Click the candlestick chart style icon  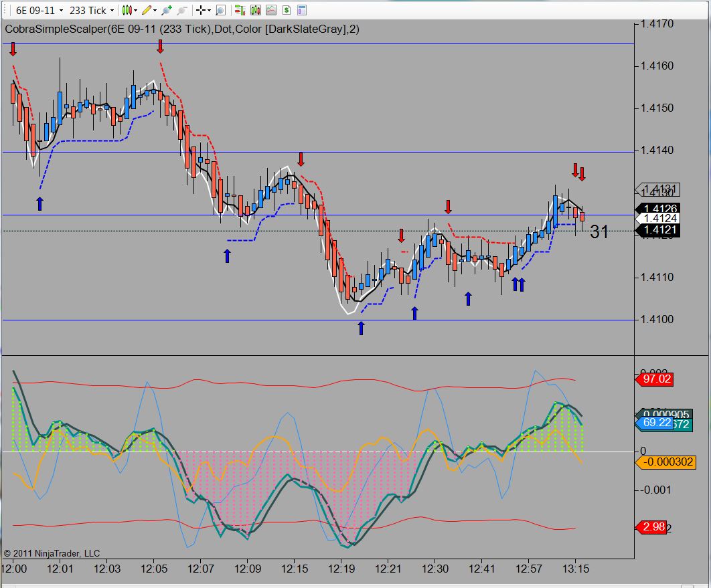coord(127,10)
